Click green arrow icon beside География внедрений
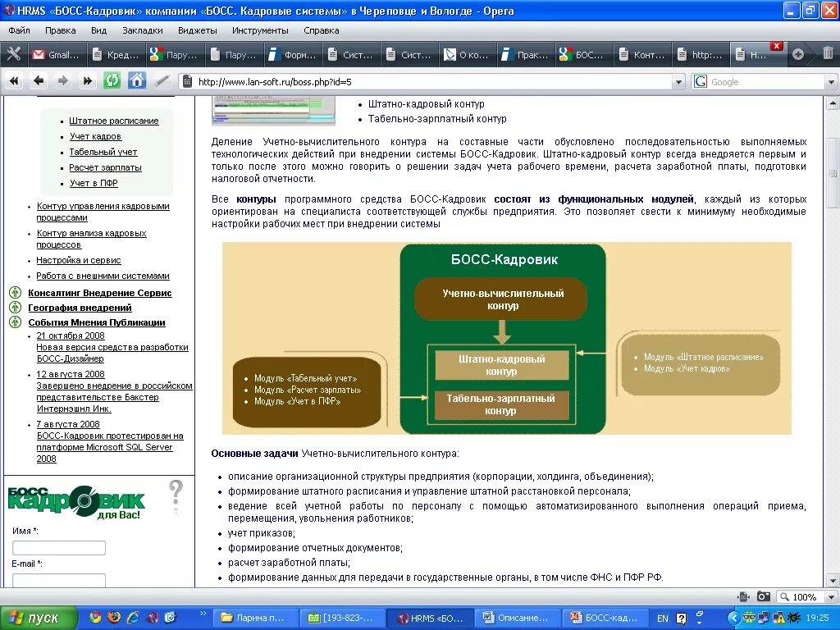Viewport: 840px width, 630px height. 15,308
